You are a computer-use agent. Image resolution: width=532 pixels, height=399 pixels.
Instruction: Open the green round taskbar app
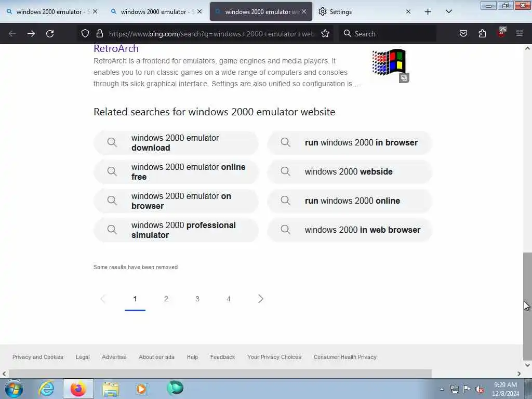point(175,388)
